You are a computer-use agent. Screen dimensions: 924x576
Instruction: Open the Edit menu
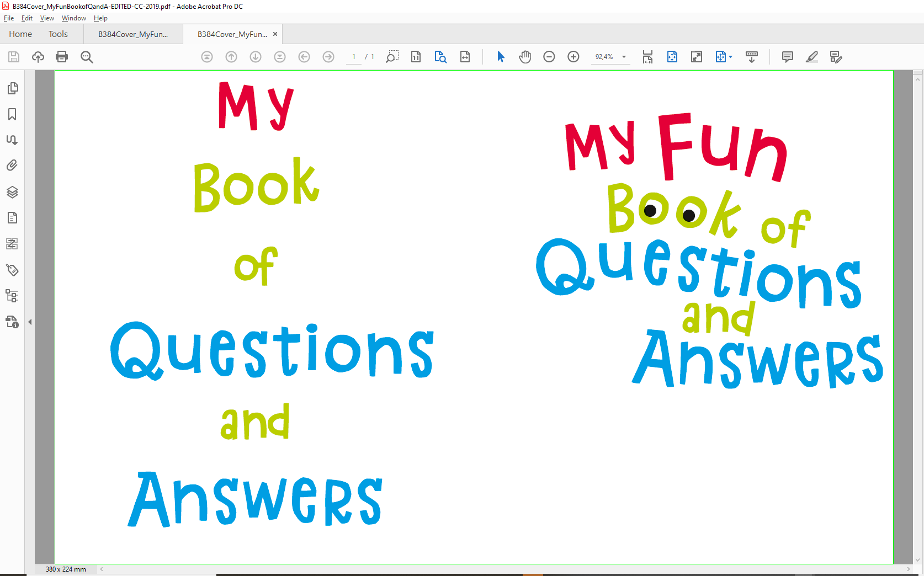27,18
